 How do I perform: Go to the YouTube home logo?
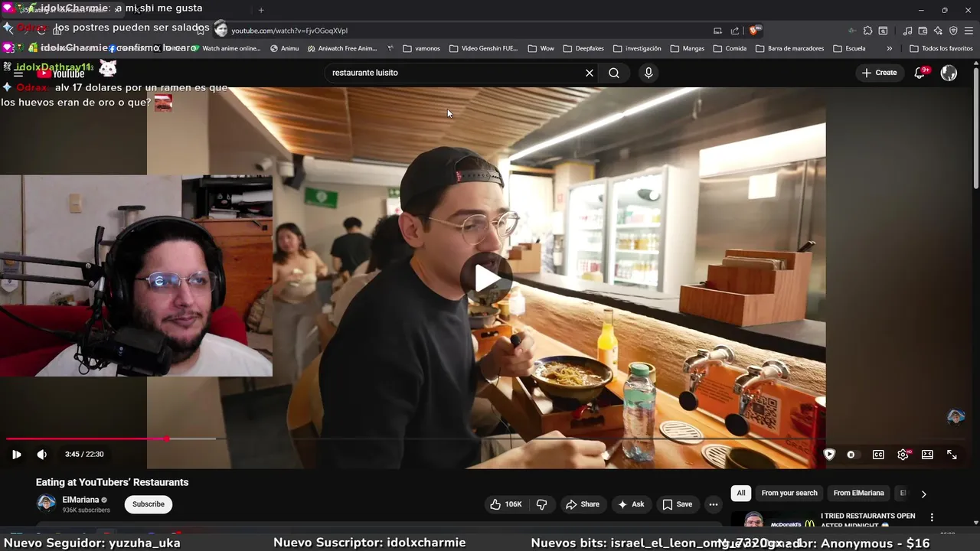[60, 73]
